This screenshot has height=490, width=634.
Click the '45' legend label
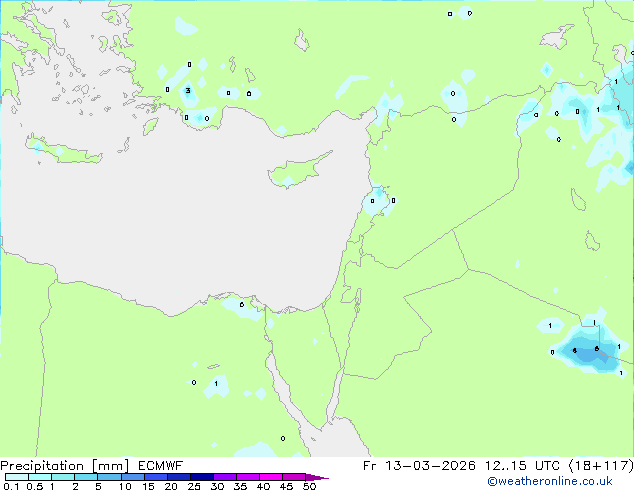tap(286, 486)
